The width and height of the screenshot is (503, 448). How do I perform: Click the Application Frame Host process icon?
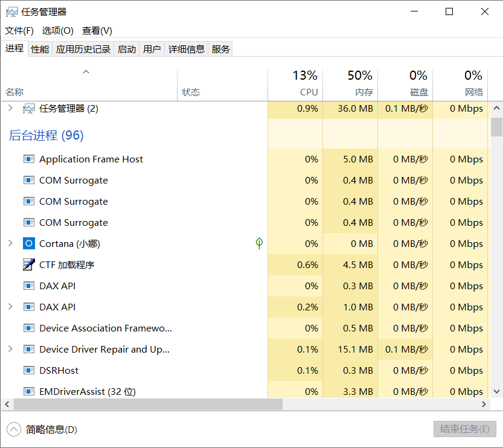[x=29, y=159]
